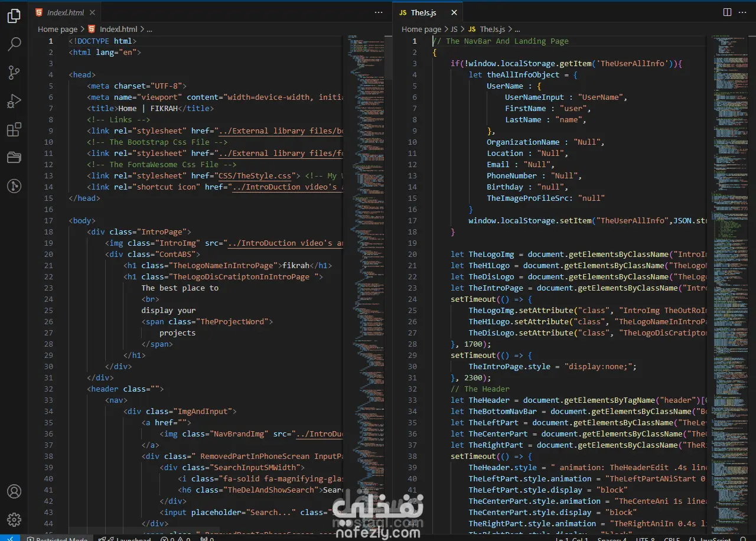Click the Restricted Mode status bar item
756x541 pixels.
click(x=58, y=539)
